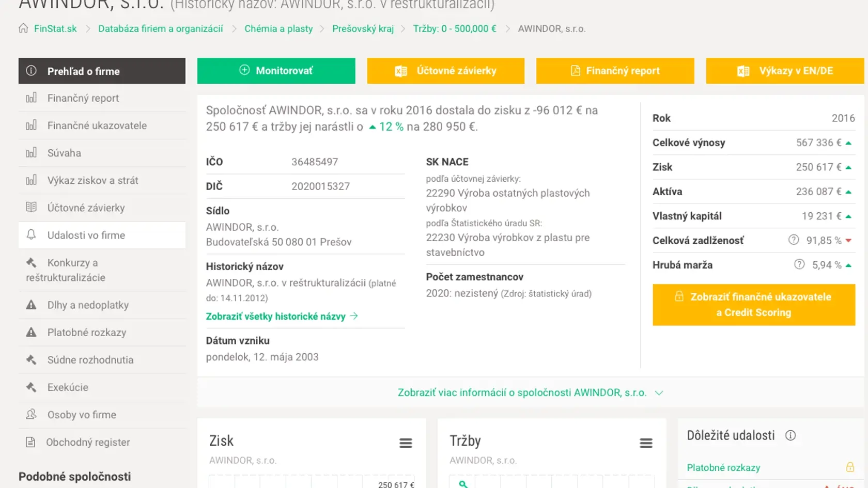868x488 pixels.
Task: Select Súdne rozhodnutia in sidebar
Action: (x=102, y=359)
